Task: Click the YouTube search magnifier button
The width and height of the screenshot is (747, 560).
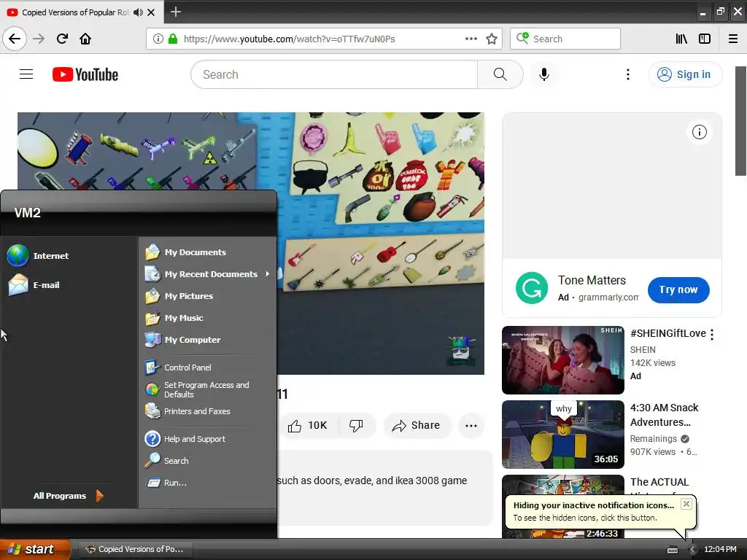Action: (500, 74)
